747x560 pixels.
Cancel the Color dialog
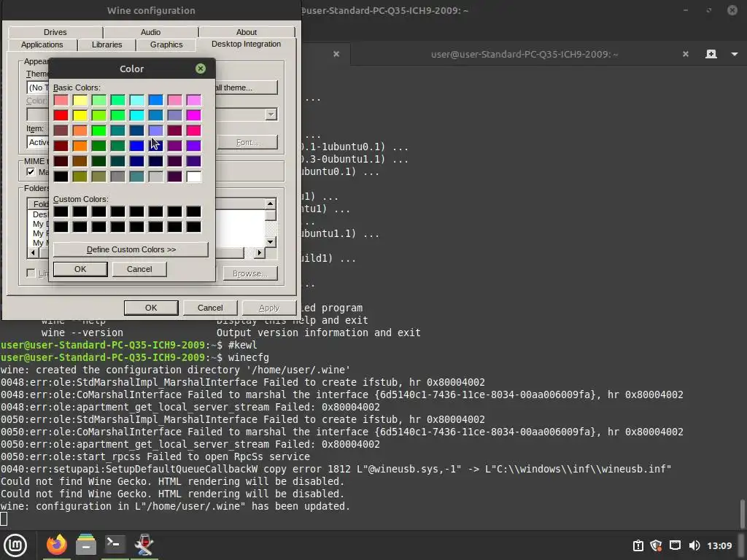point(139,269)
